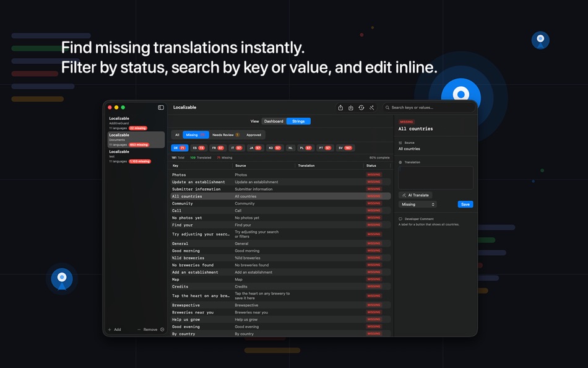The image size is (588, 368).
Task: Select the Good evening key row
Action: click(280, 326)
